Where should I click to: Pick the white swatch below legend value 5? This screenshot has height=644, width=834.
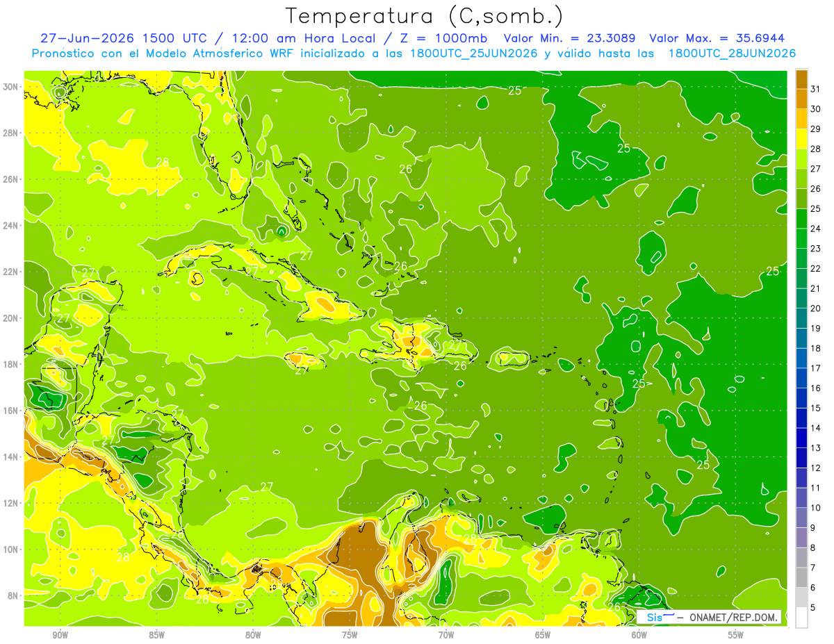801,618
